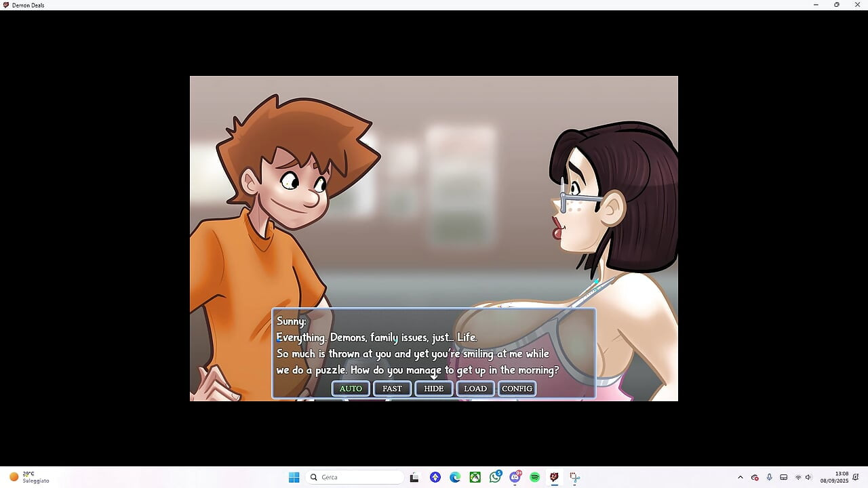Open Spotify from the taskbar
This screenshot has height=488, width=868.
click(534, 477)
